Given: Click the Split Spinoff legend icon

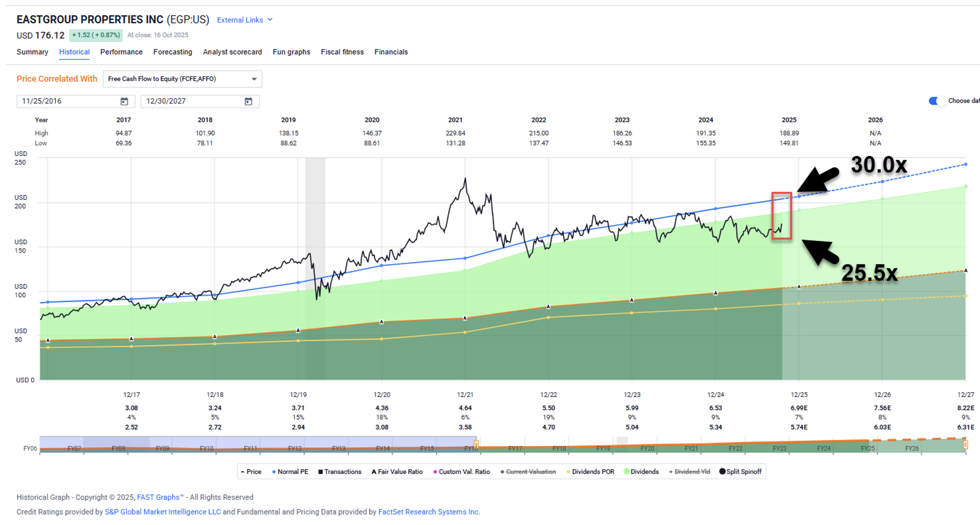Looking at the screenshot, I should click(x=722, y=471).
